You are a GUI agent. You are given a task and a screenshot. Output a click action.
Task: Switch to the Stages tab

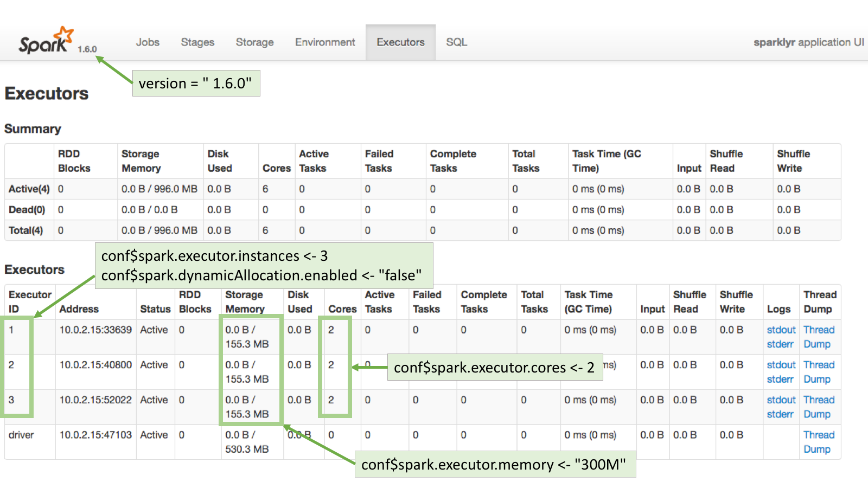click(197, 42)
